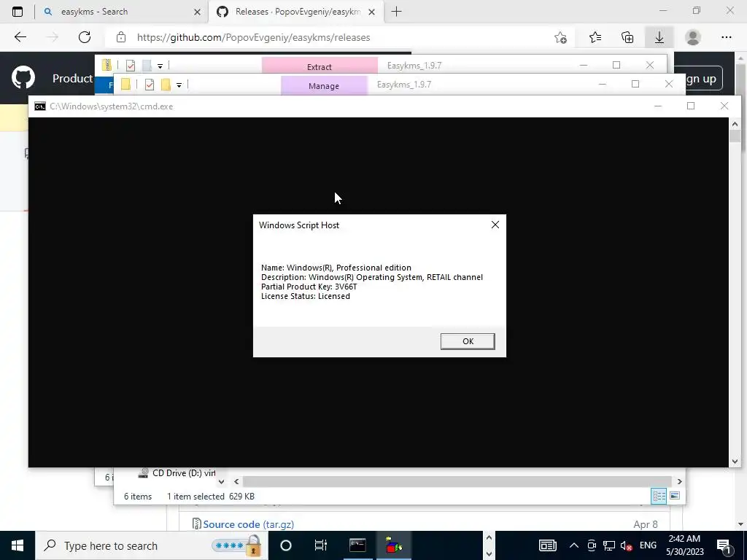Switch to cmd.exe taskbar button
Screen dimensions: 747x560
click(357, 545)
